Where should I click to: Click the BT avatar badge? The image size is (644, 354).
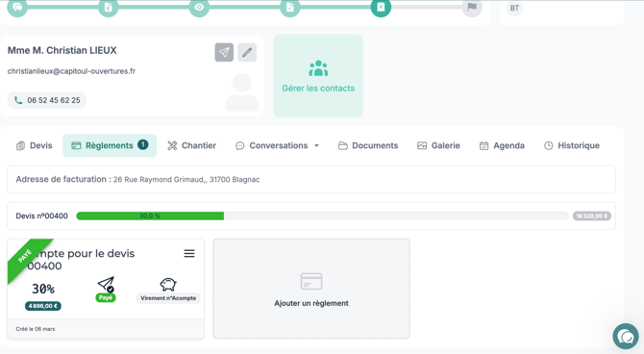click(x=514, y=8)
